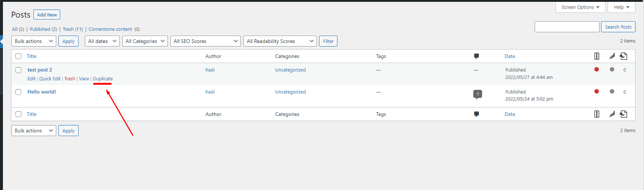Open the All SEO Scores dropdown
The width and height of the screenshot is (644, 190).
206,41
